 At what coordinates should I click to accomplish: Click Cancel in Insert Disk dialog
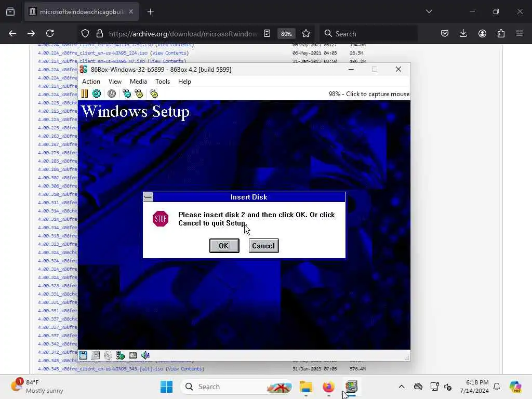(263, 246)
